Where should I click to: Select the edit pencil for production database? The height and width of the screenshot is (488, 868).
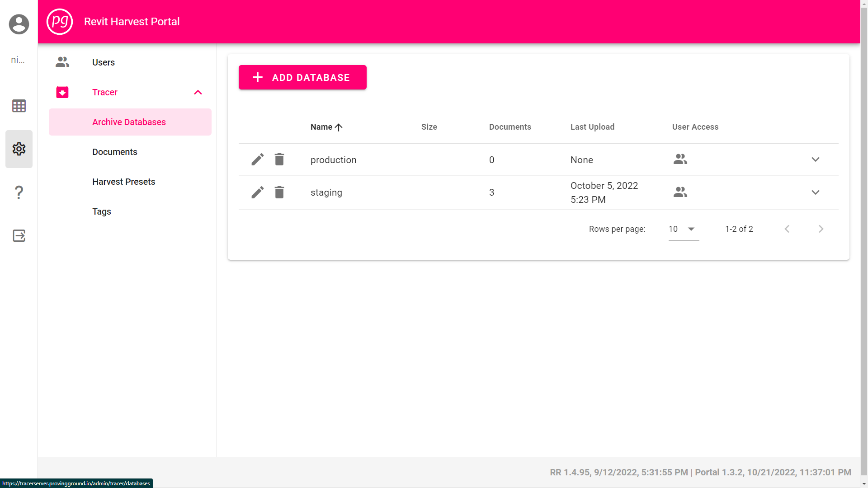pyautogui.click(x=257, y=159)
